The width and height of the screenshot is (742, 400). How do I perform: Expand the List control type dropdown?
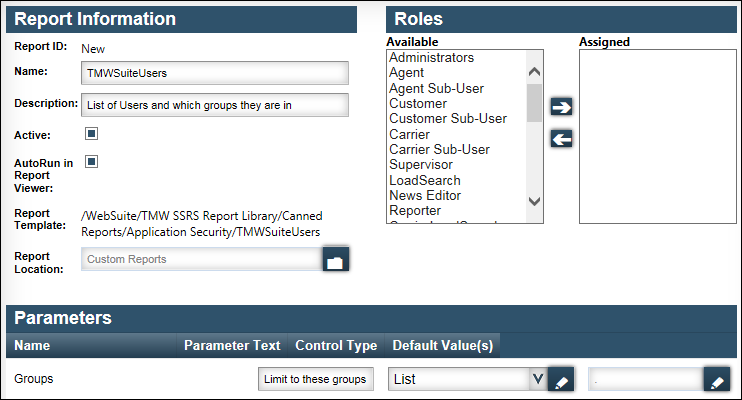pos(537,380)
